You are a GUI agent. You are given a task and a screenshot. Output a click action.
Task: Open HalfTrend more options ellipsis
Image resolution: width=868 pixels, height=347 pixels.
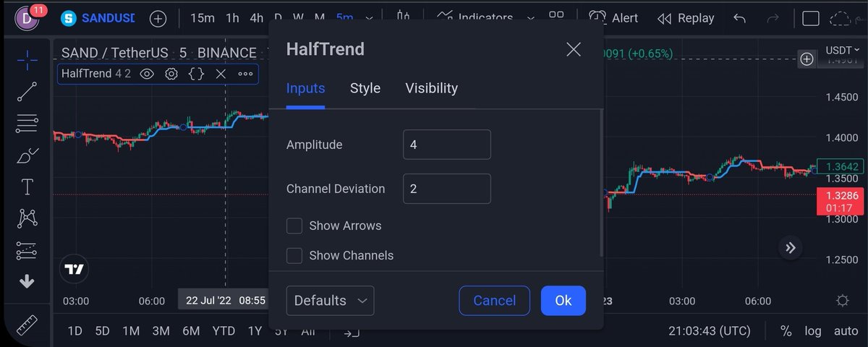pos(245,74)
